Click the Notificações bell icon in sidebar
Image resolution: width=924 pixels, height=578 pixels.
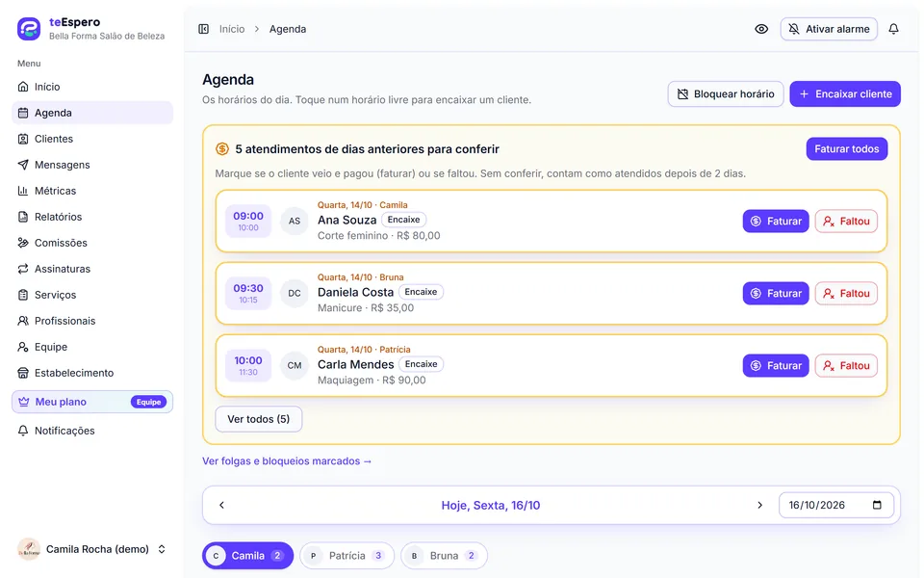click(23, 431)
